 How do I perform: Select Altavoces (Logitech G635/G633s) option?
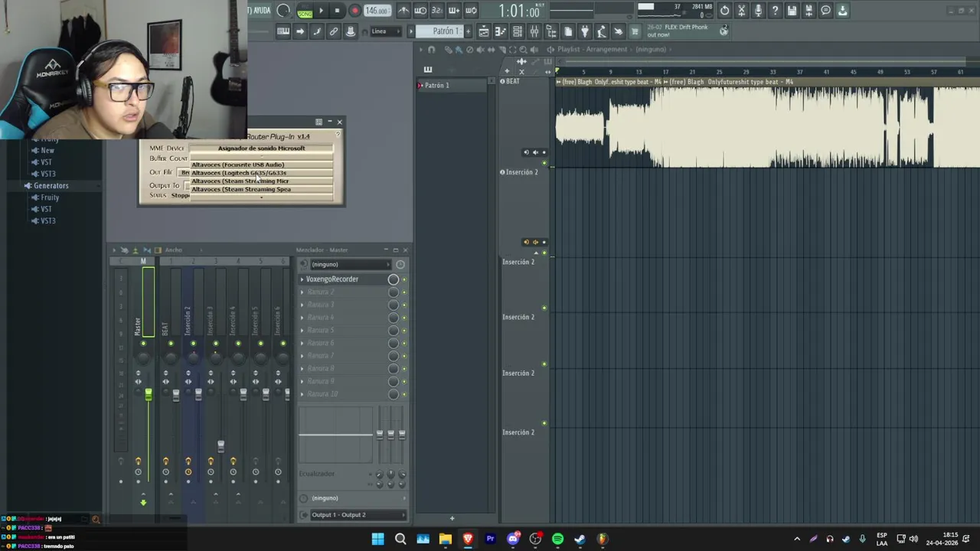(x=261, y=173)
